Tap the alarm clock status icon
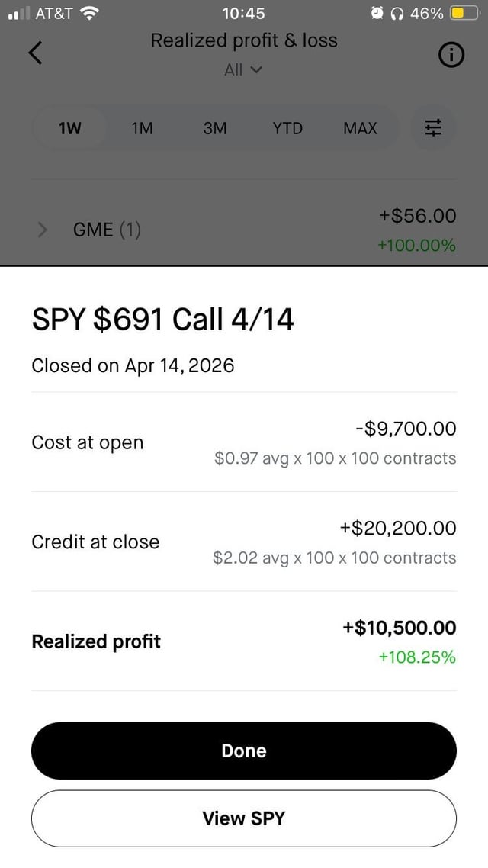Viewport: 488px width, 868px height. 377,13
